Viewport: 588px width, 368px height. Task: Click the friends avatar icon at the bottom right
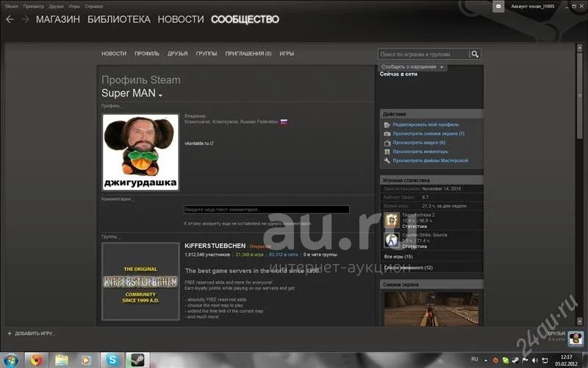click(576, 339)
